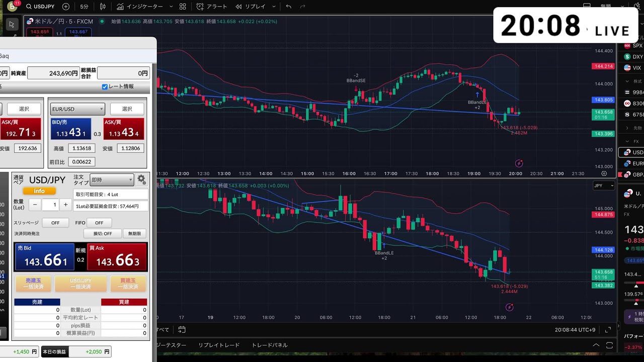This screenshot has height=362, width=644.
Task: Buy USD/JPY at Ask 143.663
Action: [x=117, y=257]
